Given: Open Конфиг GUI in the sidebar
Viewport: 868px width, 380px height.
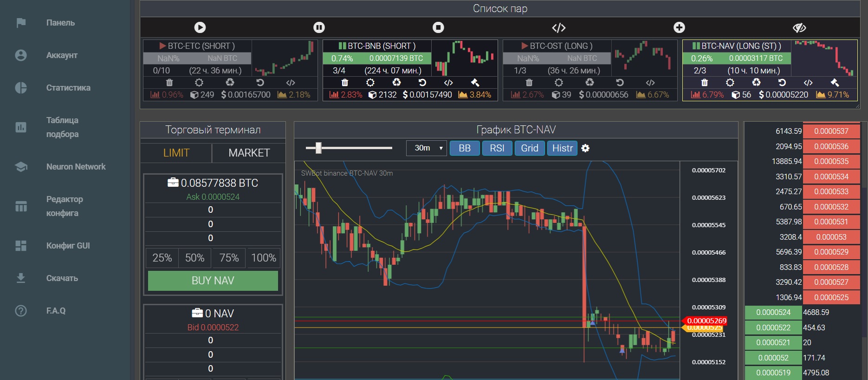Looking at the screenshot, I should [68, 246].
